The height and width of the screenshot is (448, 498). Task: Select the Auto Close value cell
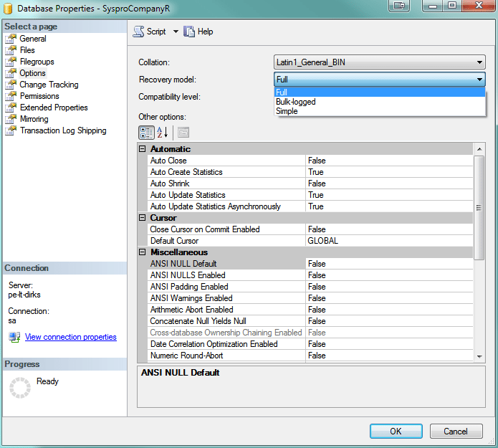tap(389, 161)
